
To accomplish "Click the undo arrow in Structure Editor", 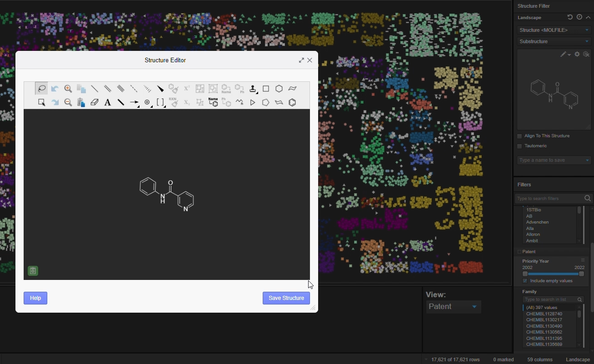I will (55, 89).
